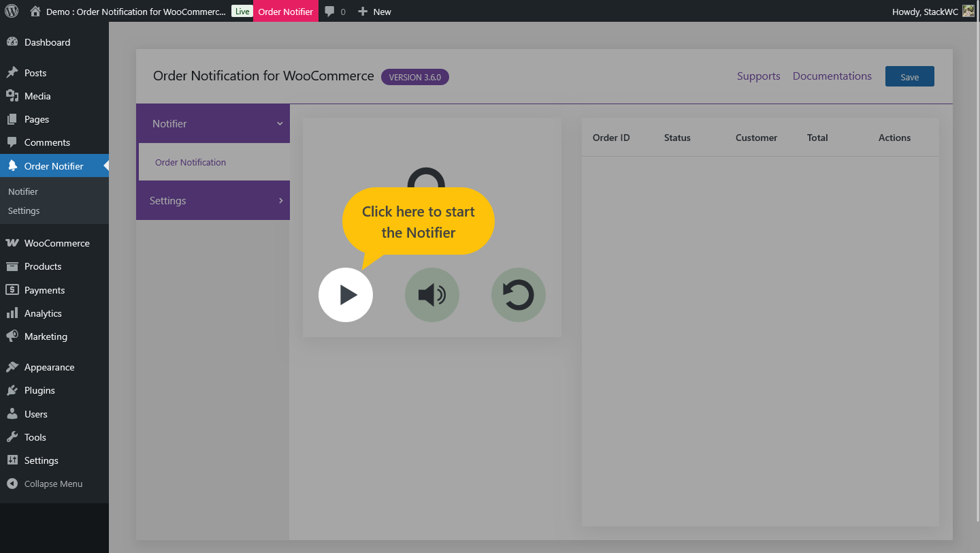Screen dimensions: 980x553
Task: Save the notifier configuration
Action: click(x=909, y=76)
